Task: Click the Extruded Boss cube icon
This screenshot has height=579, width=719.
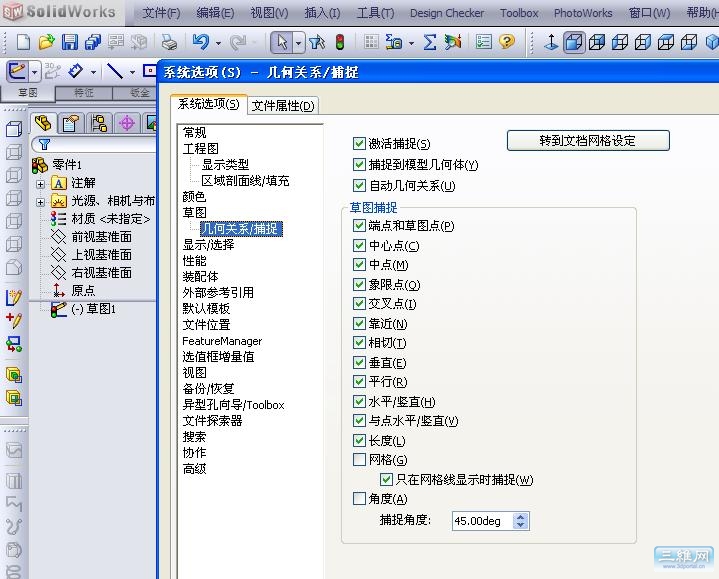Action: click(x=14, y=129)
